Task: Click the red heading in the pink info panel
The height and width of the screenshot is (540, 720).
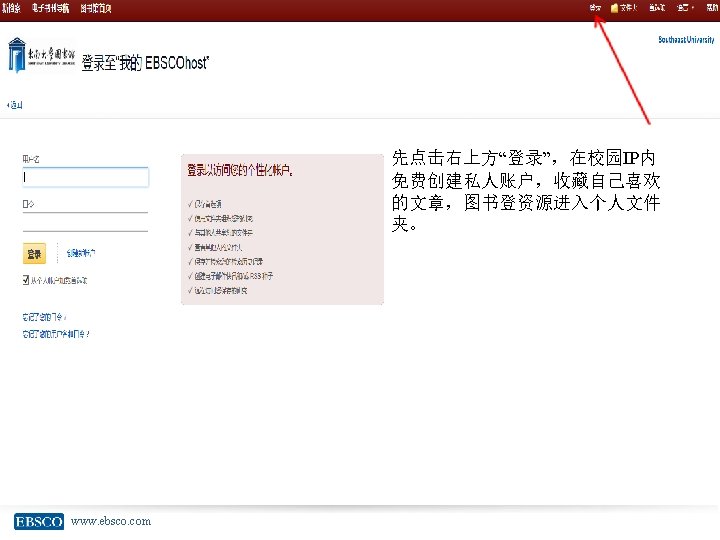Action: 240,170
